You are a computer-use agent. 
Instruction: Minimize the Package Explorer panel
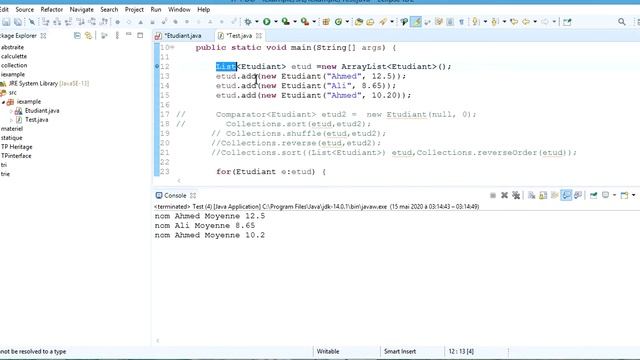point(129,35)
